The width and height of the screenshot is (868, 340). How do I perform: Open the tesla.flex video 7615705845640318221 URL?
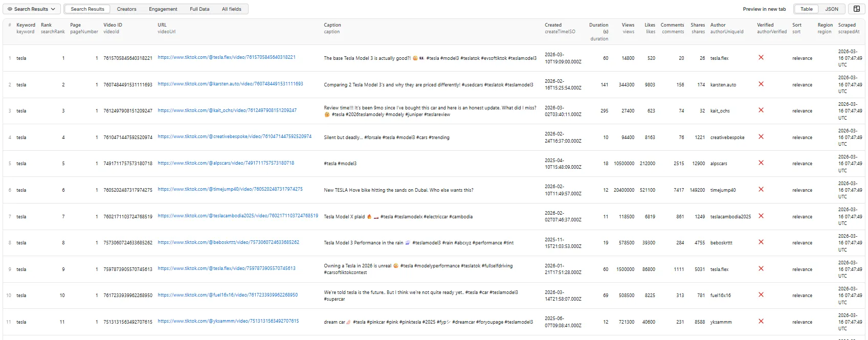227,57
